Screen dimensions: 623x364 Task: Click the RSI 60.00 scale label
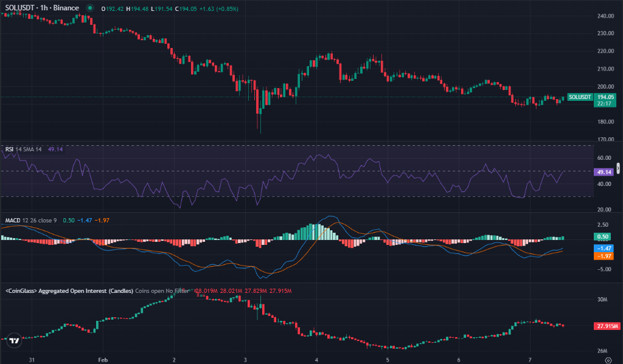tap(604, 158)
